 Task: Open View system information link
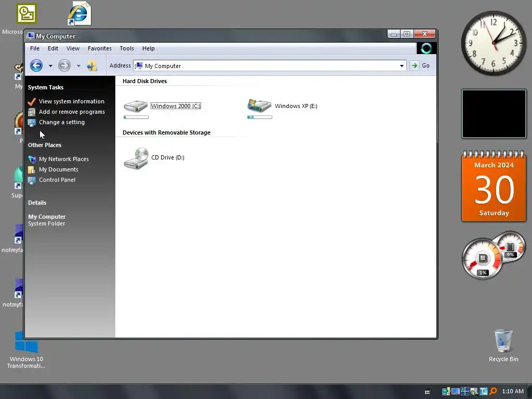click(x=72, y=101)
